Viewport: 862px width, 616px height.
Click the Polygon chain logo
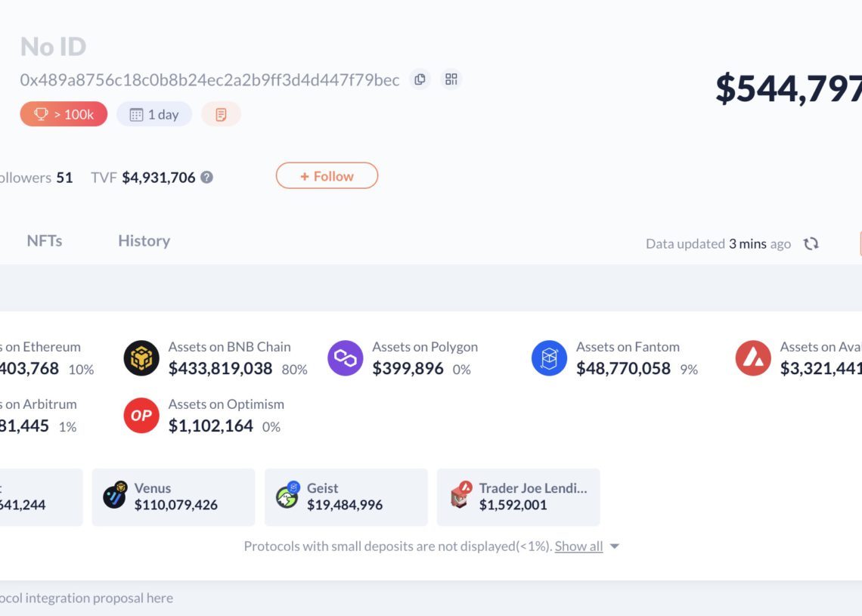[346, 358]
